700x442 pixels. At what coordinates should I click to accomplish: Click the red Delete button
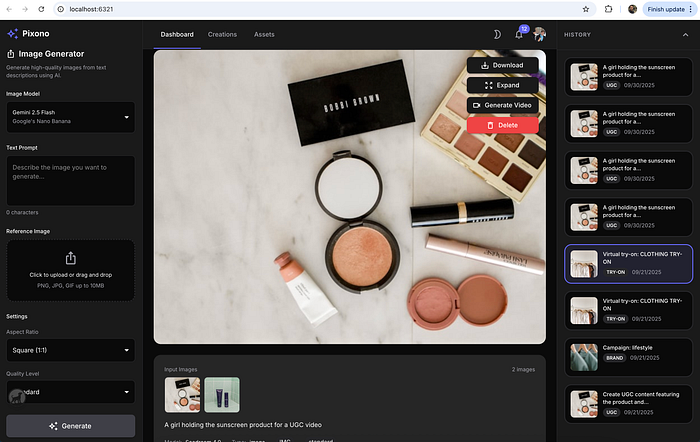click(502, 125)
